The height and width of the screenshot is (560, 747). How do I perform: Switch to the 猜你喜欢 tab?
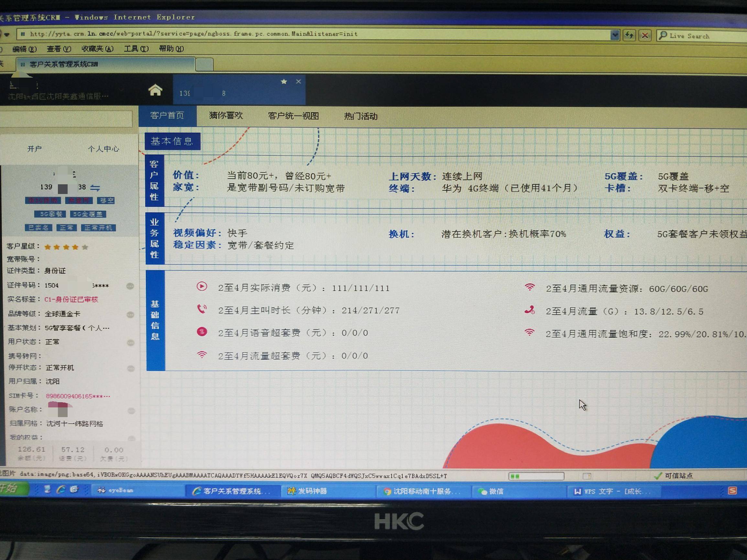(x=225, y=115)
